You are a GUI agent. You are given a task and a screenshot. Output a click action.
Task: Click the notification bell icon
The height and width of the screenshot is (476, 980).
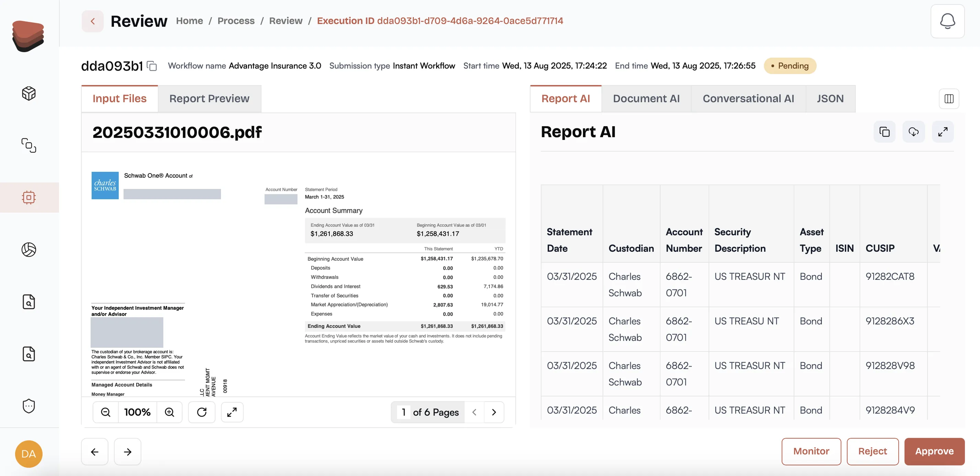[947, 21]
